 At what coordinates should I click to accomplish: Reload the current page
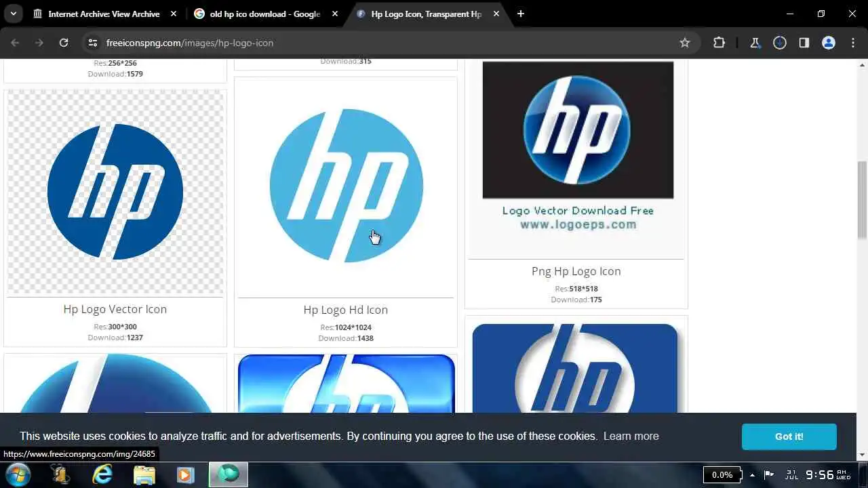[64, 43]
